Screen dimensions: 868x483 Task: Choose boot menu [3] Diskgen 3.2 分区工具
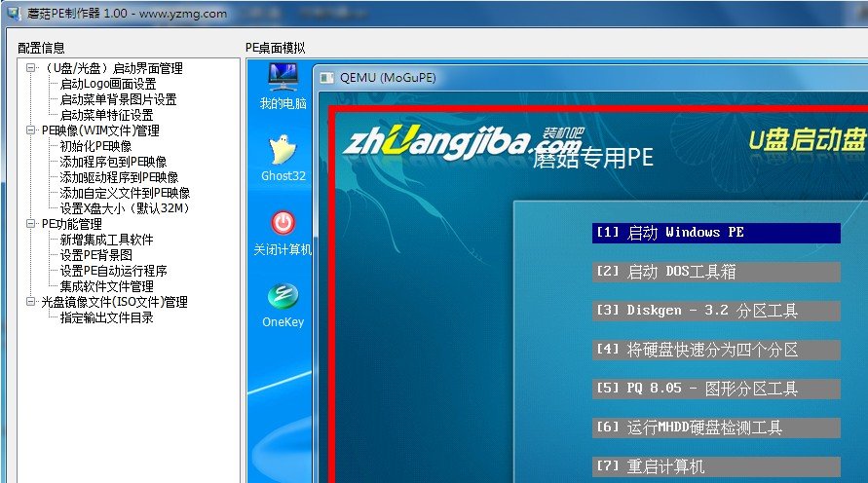tap(716, 311)
